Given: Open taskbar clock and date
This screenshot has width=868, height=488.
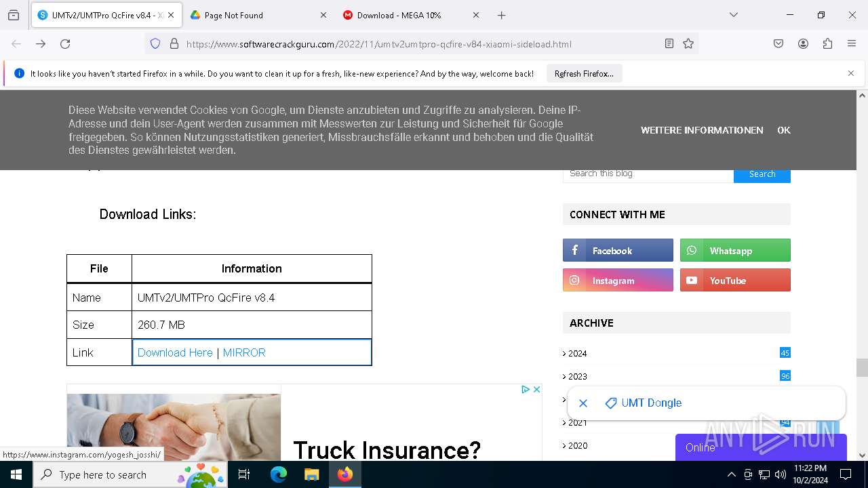Looking at the screenshot, I should [x=810, y=474].
